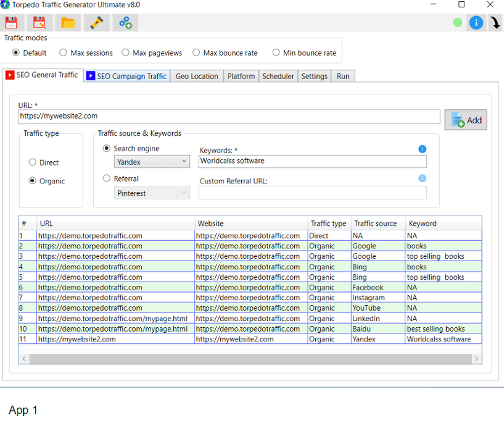This screenshot has height=432, width=504.
Task: Open the yellow folder icon in toolbar
Action: [68, 23]
